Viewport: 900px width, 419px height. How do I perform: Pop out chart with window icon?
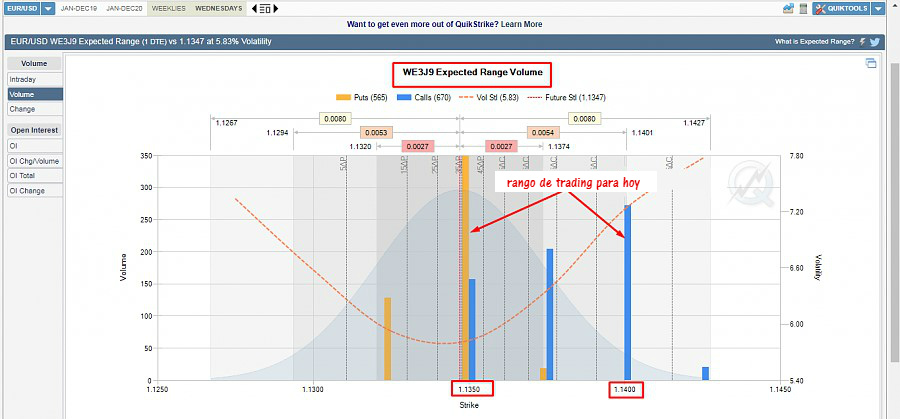871,64
